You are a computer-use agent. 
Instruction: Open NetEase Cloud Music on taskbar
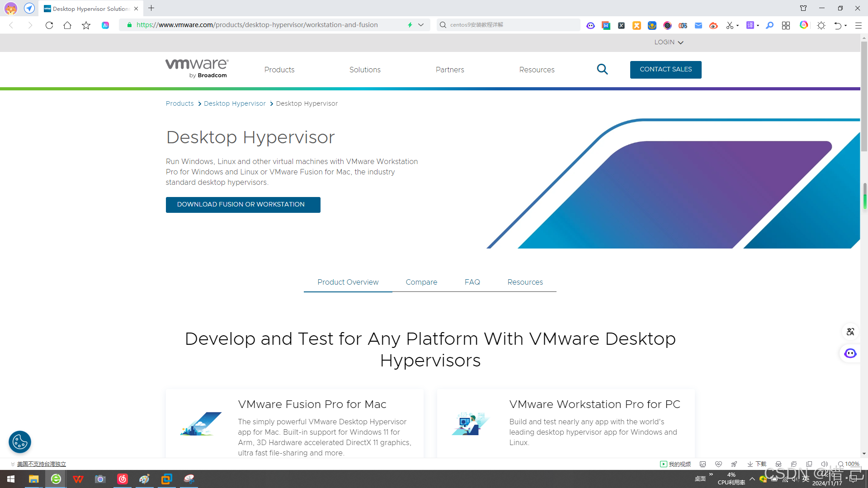pyautogui.click(x=122, y=479)
